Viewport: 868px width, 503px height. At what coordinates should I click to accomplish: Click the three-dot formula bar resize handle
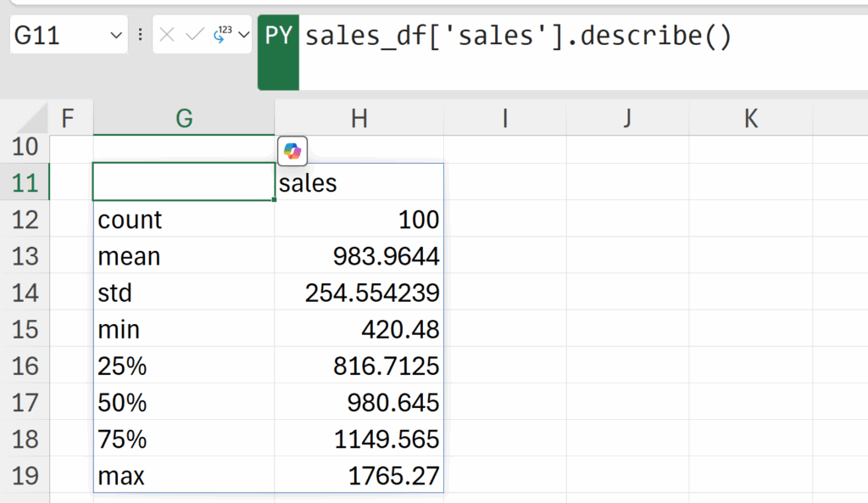click(x=140, y=36)
